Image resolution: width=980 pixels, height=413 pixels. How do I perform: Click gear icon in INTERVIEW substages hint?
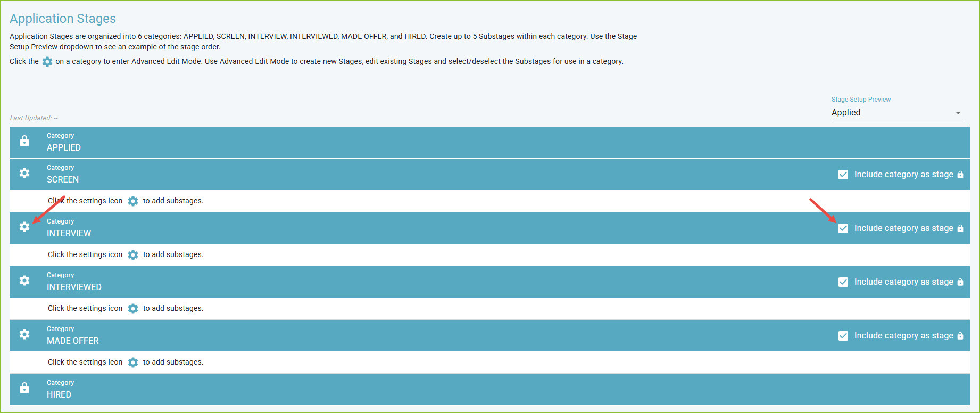pyautogui.click(x=133, y=255)
